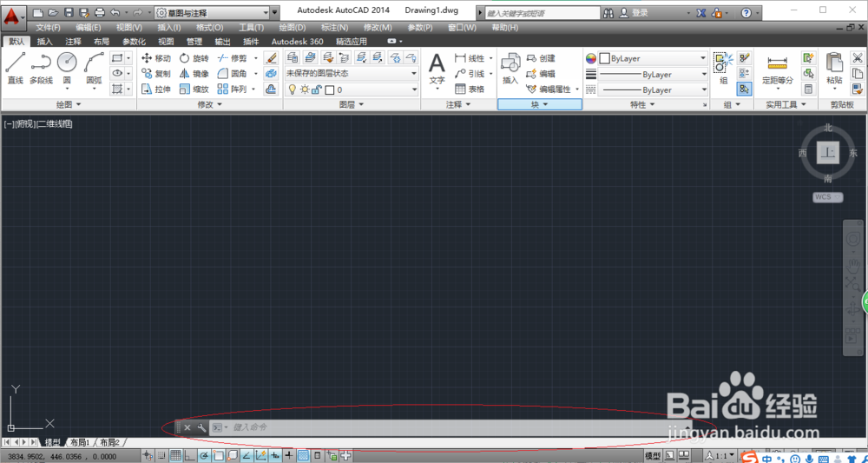Select the 多段线 (Polyline) tool

tap(41, 69)
